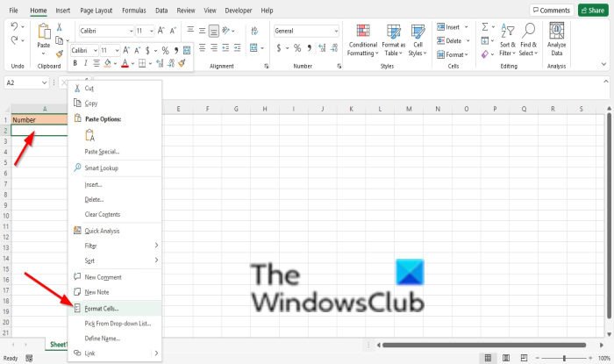
Task: Select cell A1 containing Number
Action: tap(39, 120)
